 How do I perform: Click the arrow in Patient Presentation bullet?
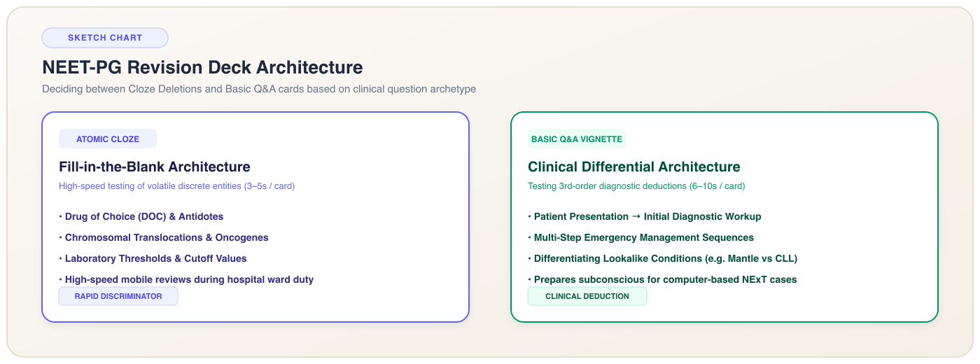633,216
